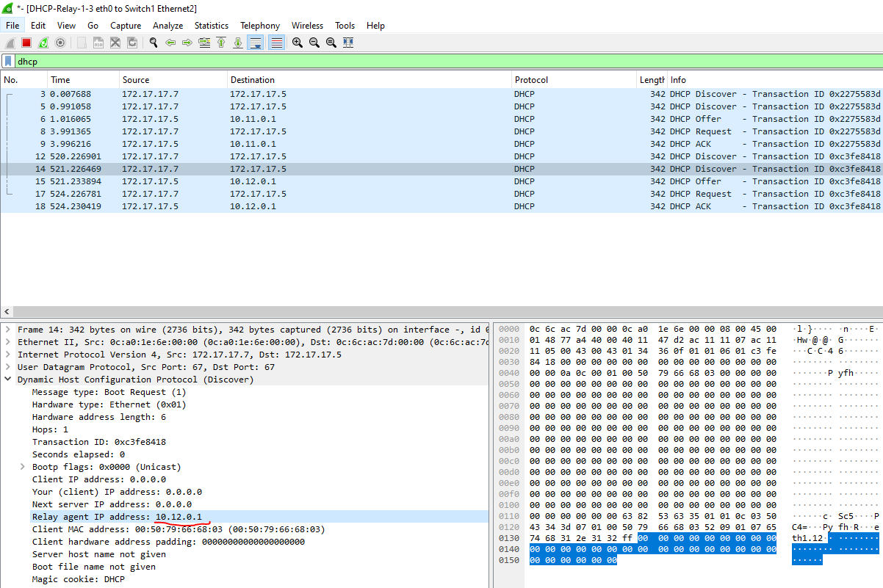Toggle auto-scroll during live capture

tap(255, 43)
